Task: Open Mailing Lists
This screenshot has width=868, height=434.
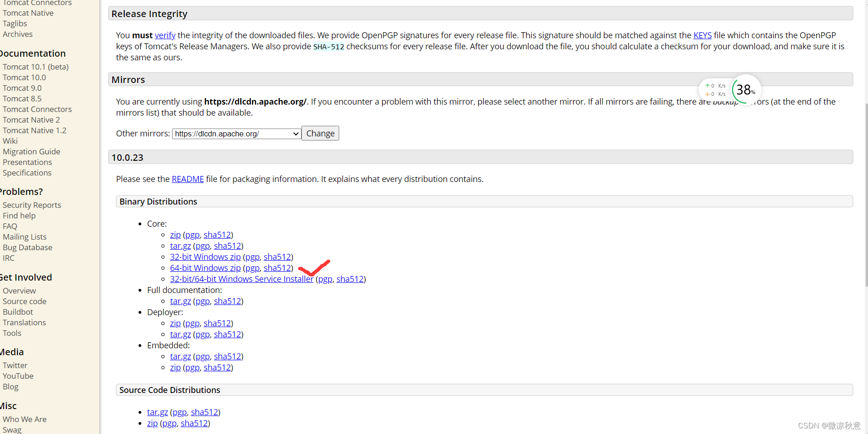Action: point(24,237)
